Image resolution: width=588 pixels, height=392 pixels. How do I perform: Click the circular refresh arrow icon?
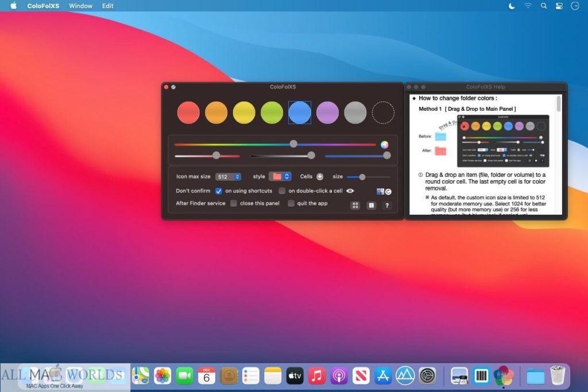388,192
